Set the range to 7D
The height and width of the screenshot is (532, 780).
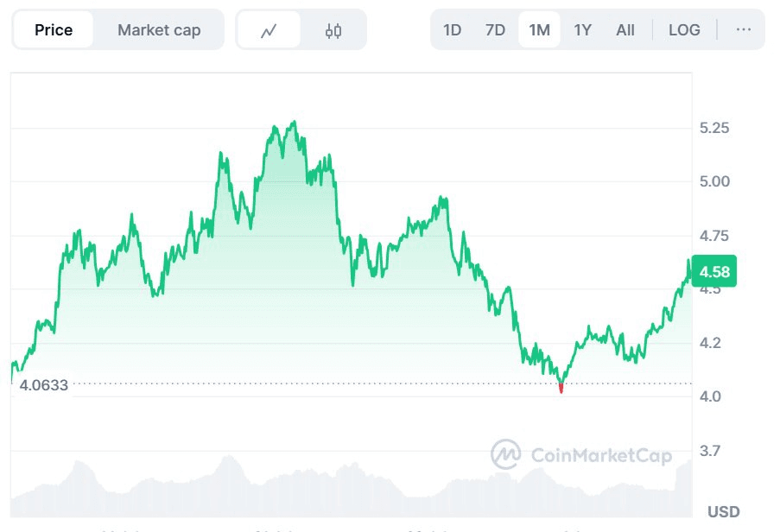tap(495, 30)
